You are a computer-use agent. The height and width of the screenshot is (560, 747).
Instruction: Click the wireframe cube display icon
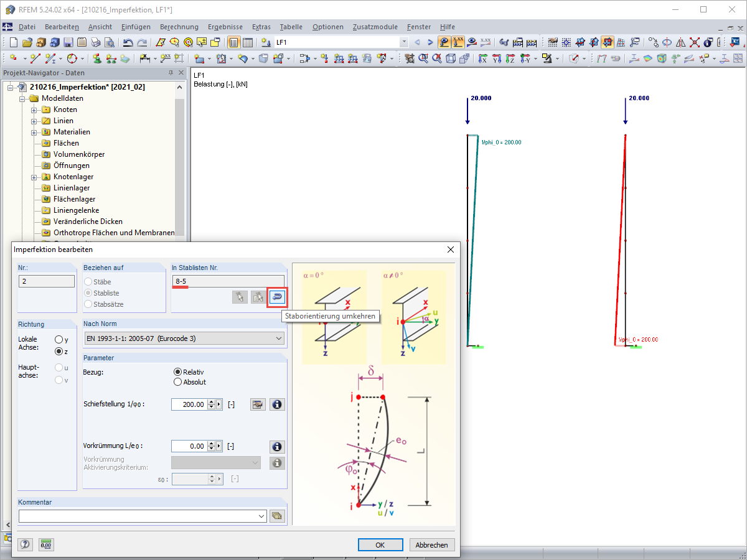(449, 58)
